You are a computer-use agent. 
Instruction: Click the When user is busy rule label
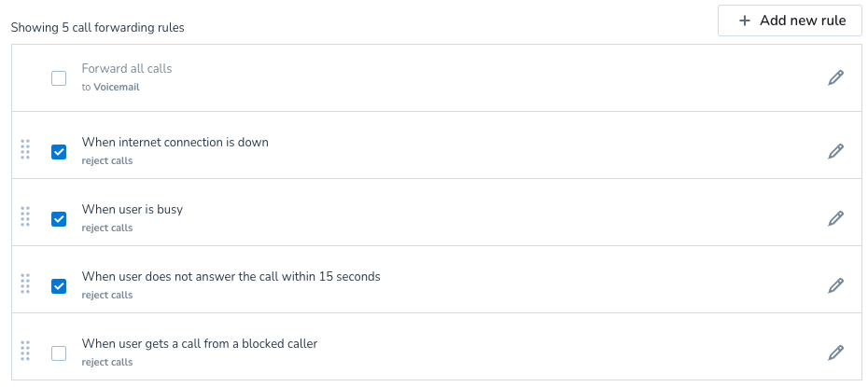point(133,210)
